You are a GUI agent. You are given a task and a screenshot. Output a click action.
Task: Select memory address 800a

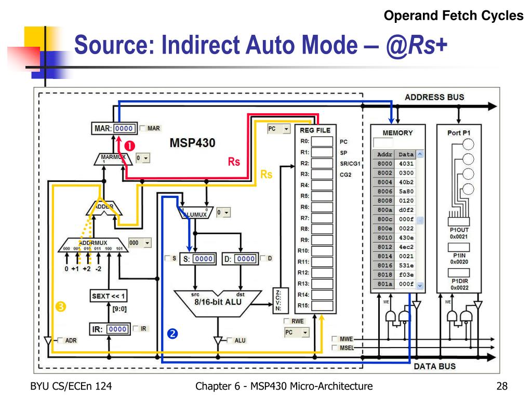(384, 210)
